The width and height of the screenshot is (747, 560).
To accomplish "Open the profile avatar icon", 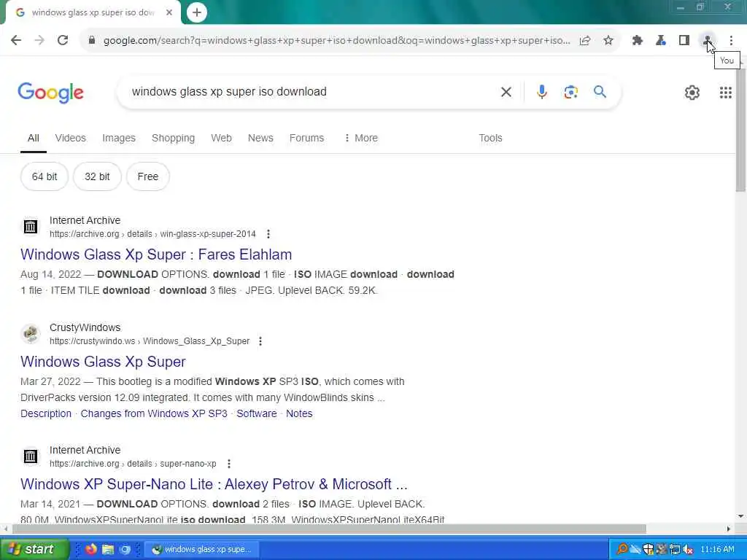I will pyautogui.click(x=708, y=41).
